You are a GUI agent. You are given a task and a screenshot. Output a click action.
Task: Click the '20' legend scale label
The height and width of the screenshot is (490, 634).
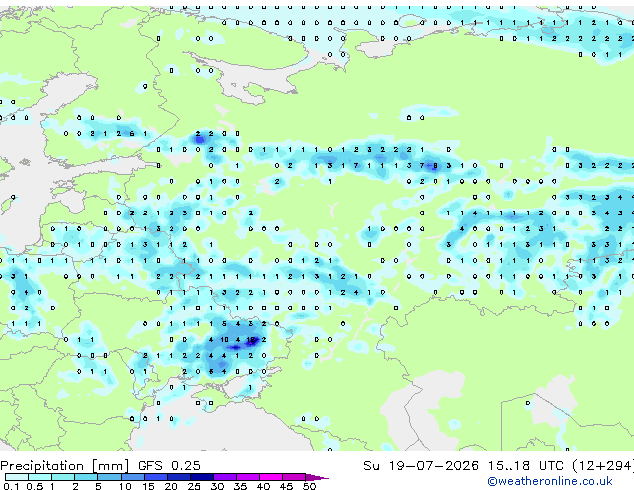coord(171,486)
